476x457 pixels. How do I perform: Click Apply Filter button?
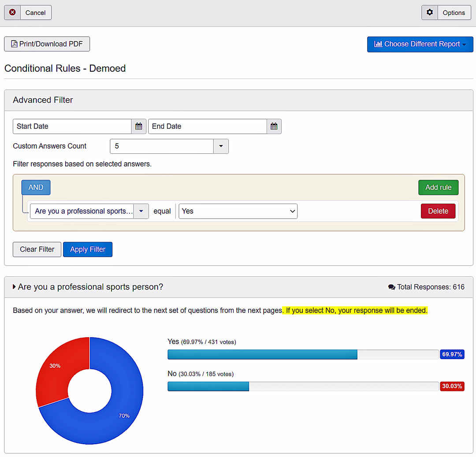pos(88,249)
